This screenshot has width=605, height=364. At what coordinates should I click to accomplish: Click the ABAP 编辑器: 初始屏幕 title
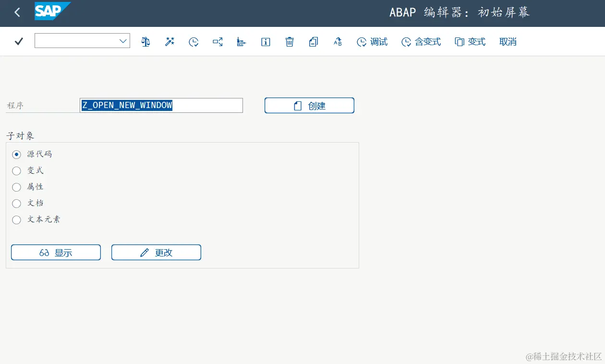tap(460, 12)
